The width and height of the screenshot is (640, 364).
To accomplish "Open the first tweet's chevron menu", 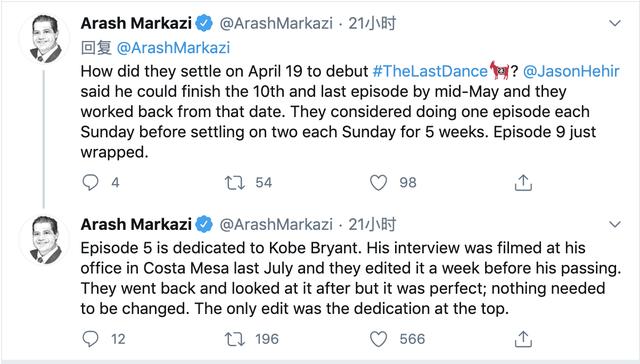I will (615, 23).
